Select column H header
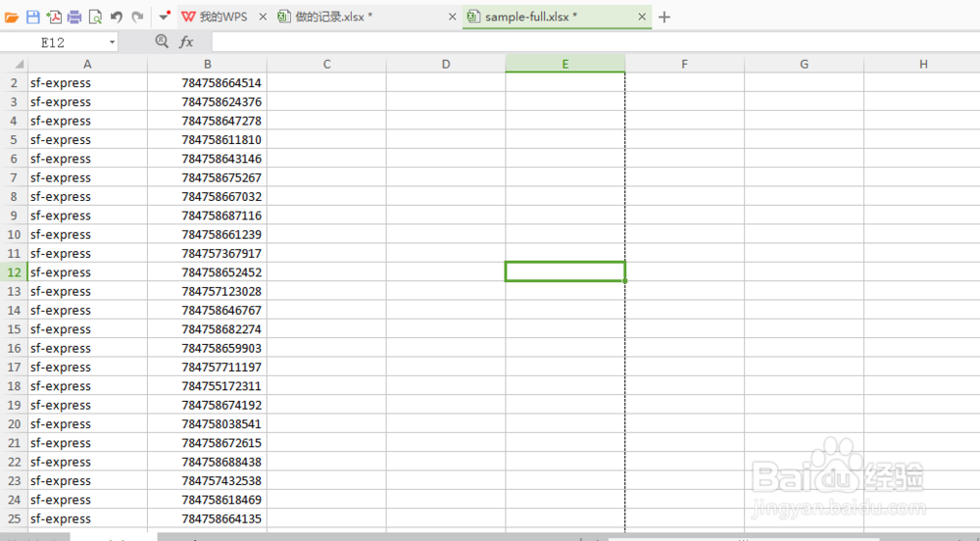Viewport: 980px width, 541px height. point(923,64)
